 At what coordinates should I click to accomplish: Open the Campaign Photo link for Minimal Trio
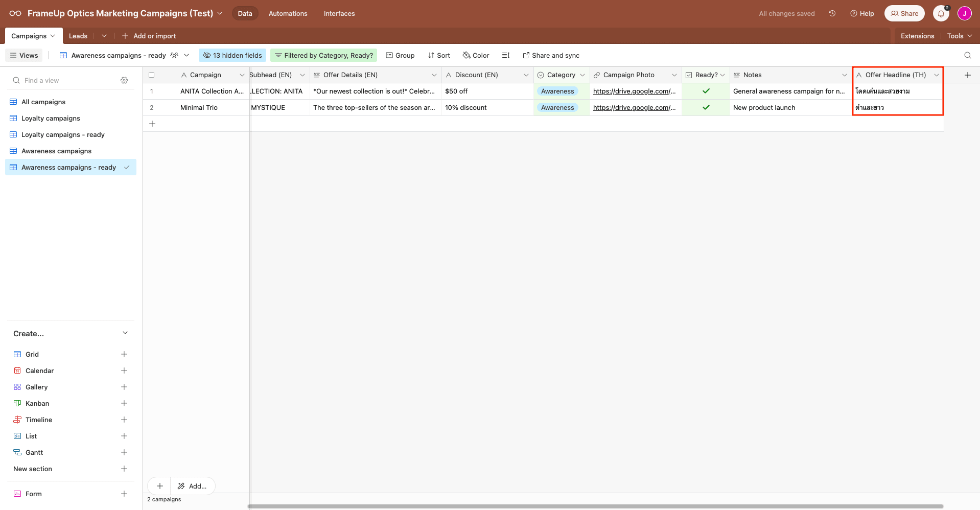pyautogui.click(x=634, y=107)
